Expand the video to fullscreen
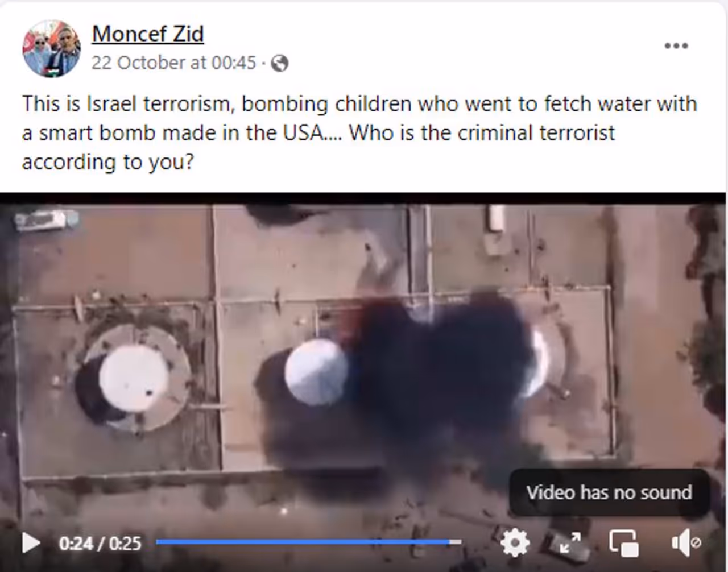728x572 pixels. point(569,543)
